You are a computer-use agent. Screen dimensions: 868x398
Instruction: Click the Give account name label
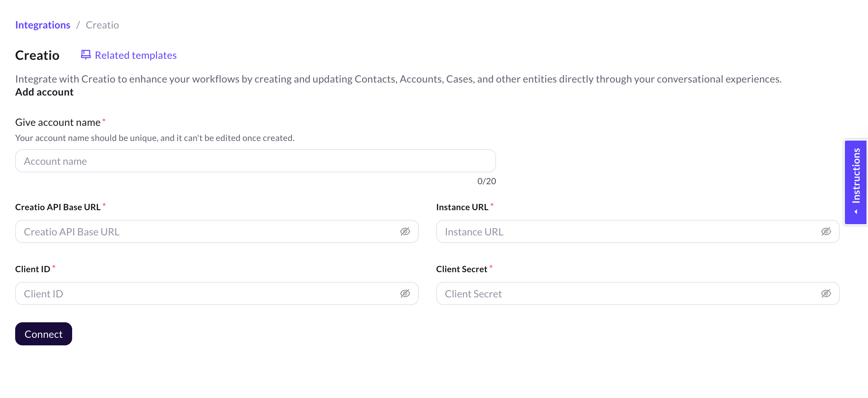click(x=58, y=122)
